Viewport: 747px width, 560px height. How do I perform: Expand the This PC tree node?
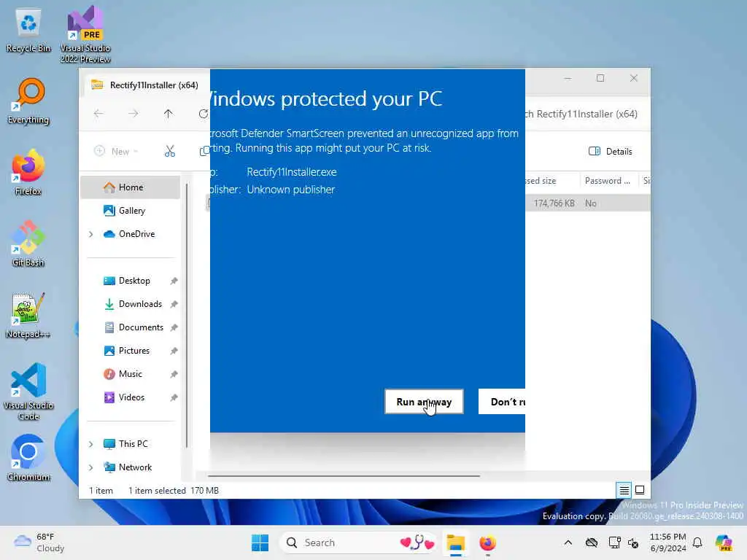(91, 444)
